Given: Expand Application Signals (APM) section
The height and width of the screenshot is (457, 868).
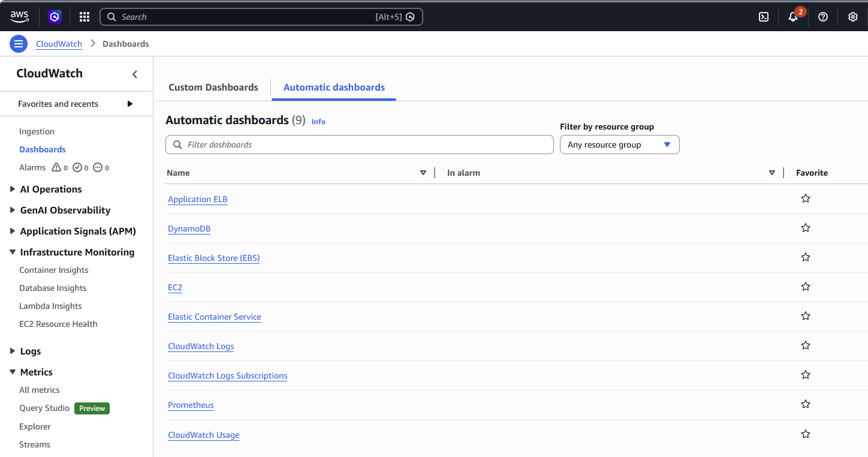Looking at the screenshot, I should tap(13, 231).
